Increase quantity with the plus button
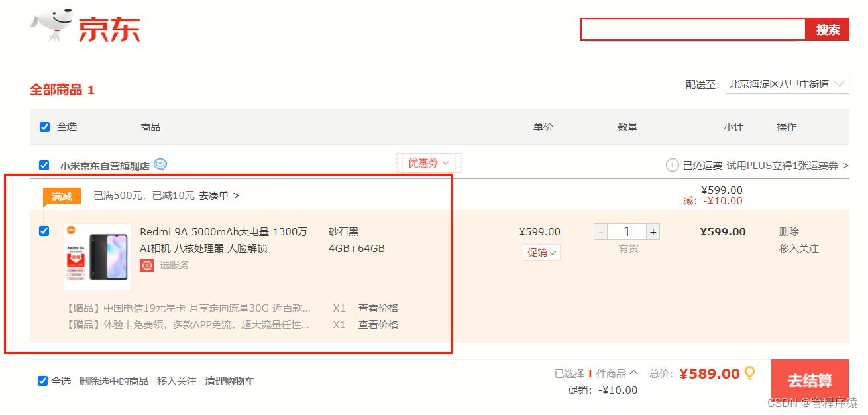This screenshot has width=868, height=415. (x=653, y=231)
